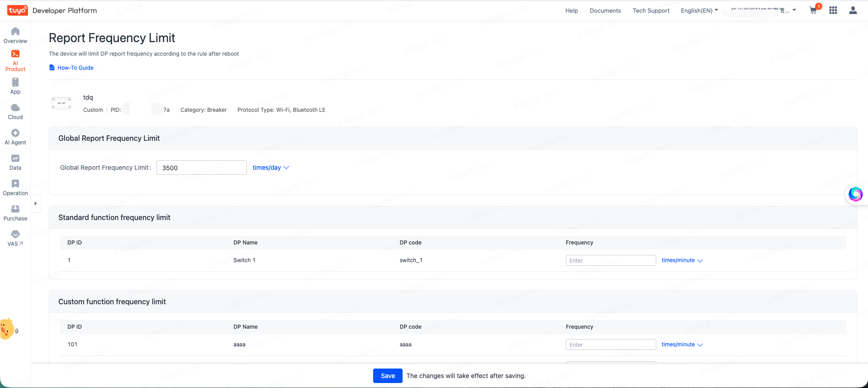The height and width of the screenshot is (388, 868).
Task: Open the Operation sidebar icon
Action: 15,183
